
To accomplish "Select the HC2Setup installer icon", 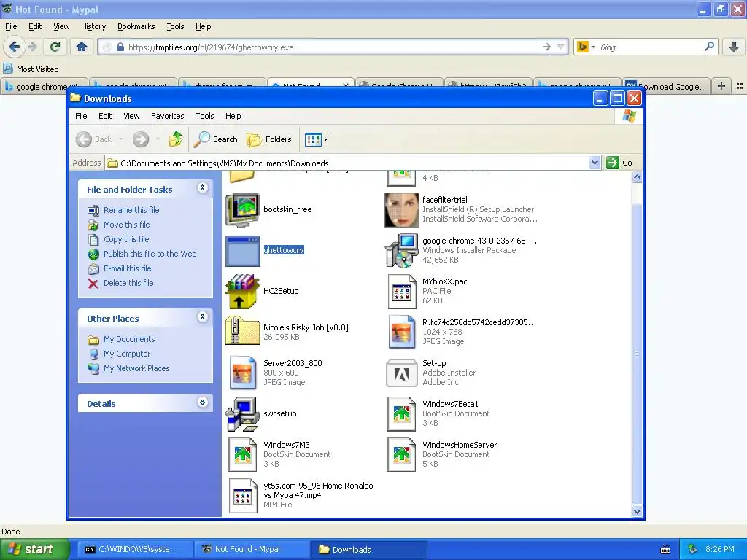I will coord(242,291).
